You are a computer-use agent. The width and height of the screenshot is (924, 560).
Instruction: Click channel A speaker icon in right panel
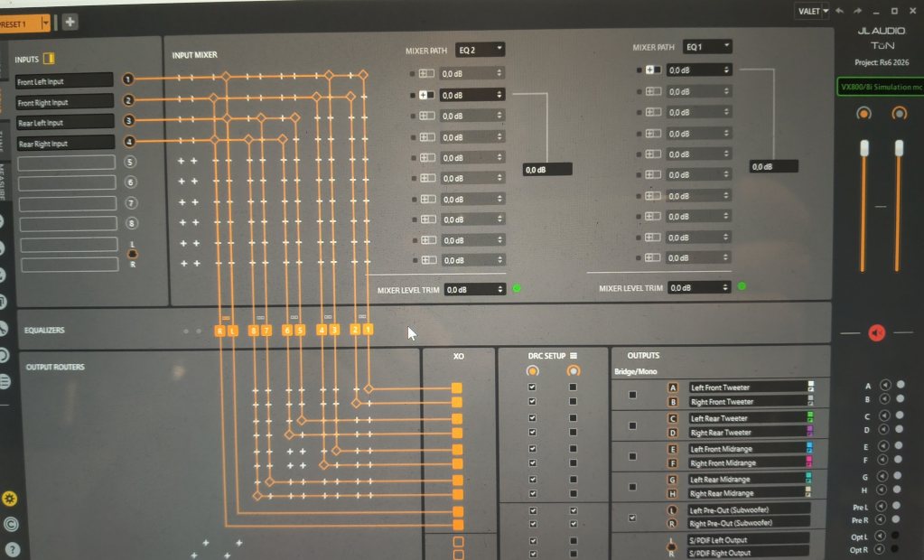point(885,386)
